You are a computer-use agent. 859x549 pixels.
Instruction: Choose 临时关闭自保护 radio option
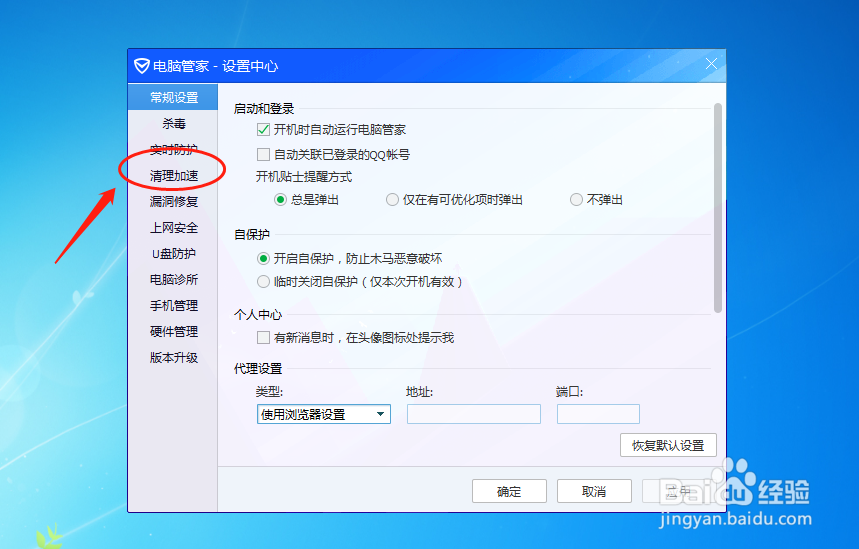click(x=264, y=282)
